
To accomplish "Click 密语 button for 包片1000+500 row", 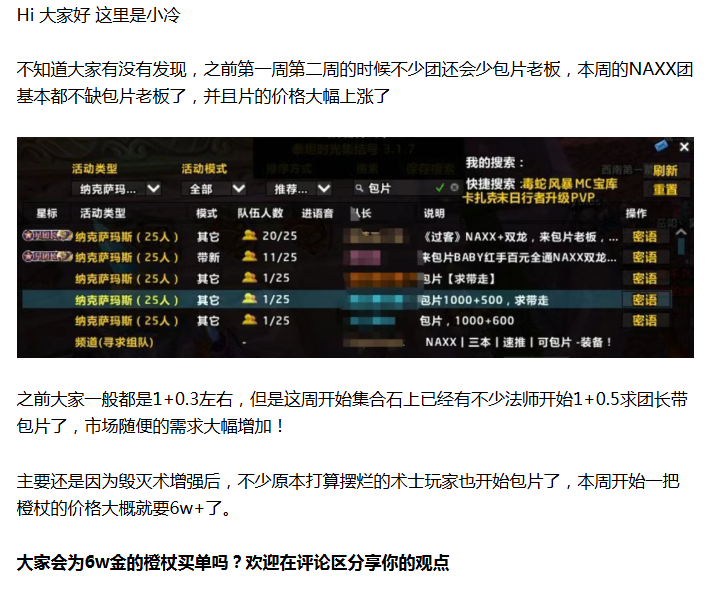I will 645,299.
